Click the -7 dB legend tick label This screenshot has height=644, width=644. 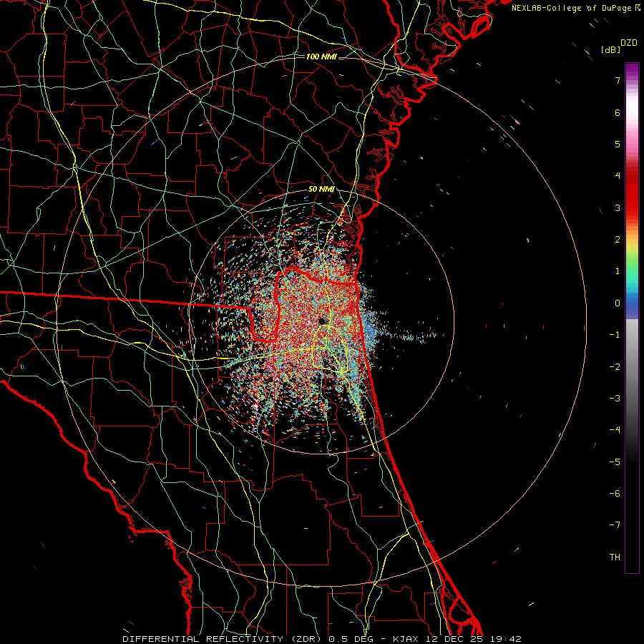[x=615, y=525]
